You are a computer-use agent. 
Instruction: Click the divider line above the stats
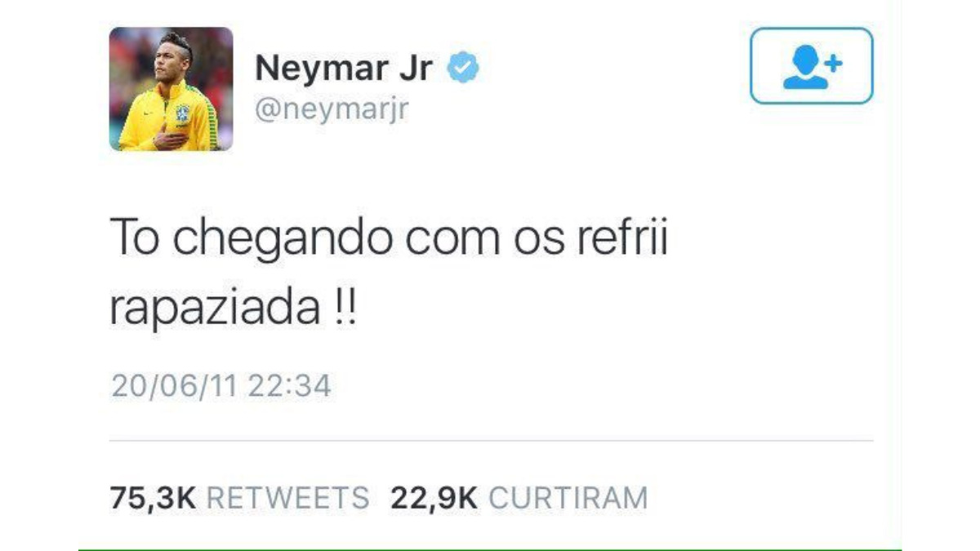coord(492,442)
